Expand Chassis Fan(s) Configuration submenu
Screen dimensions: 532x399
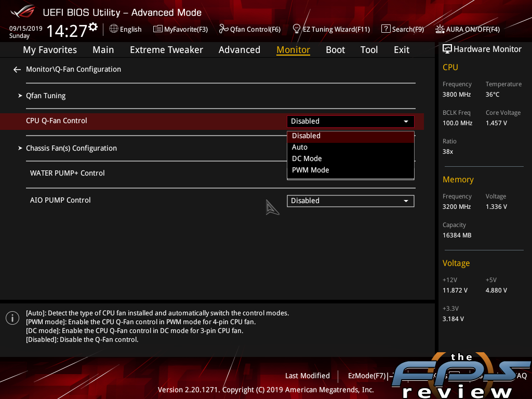point(71,148)
